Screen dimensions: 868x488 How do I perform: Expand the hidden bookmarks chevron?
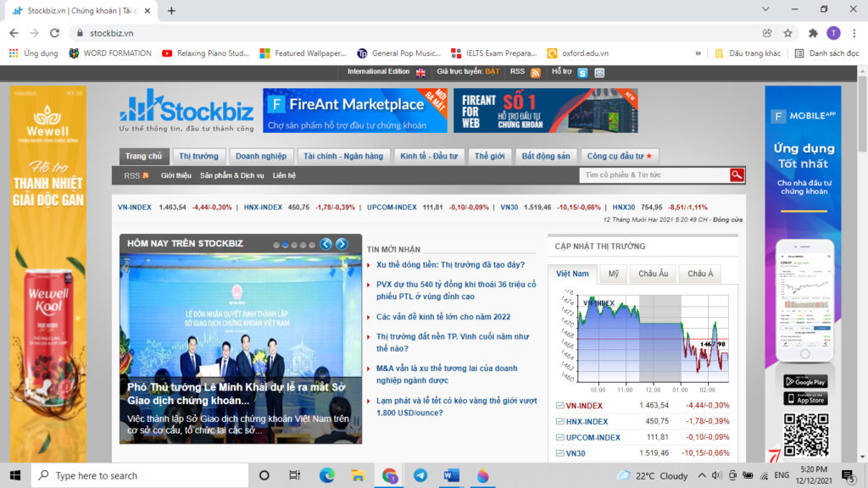[x=698, y=53]
